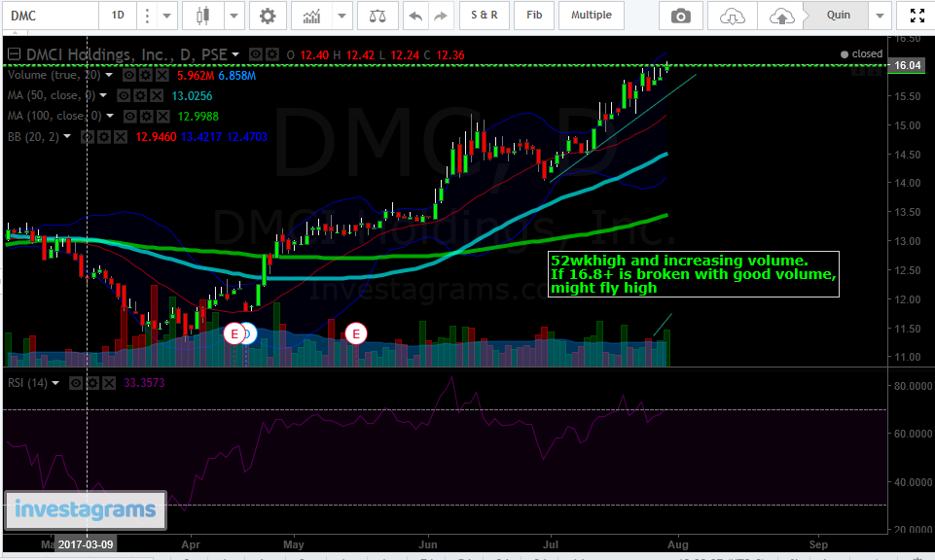Hide the MA 100 indicator
Screen dimensions: 935x560
click(130, 116)
